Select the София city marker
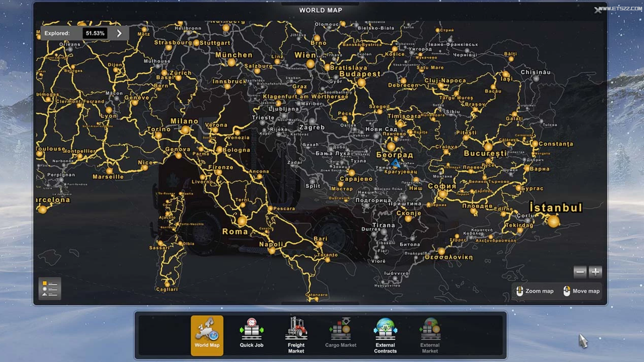The width and height of the screenshot is (644, 362). 443,194
